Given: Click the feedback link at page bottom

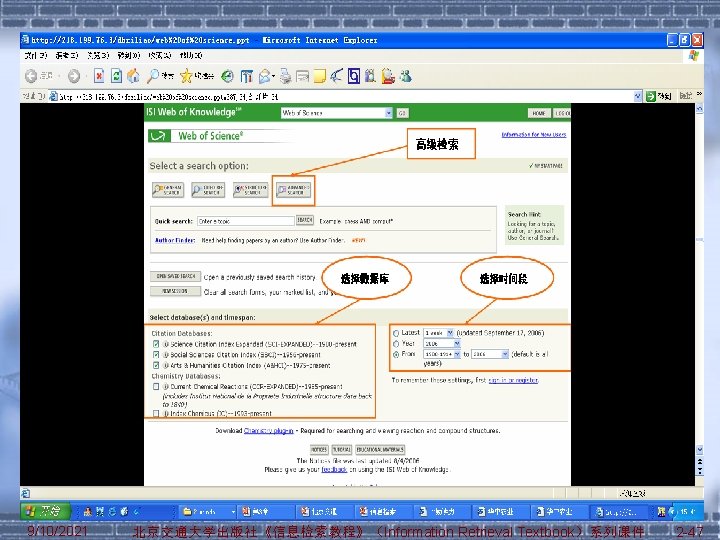Looking at the screenshot, I should click(334, 469).
